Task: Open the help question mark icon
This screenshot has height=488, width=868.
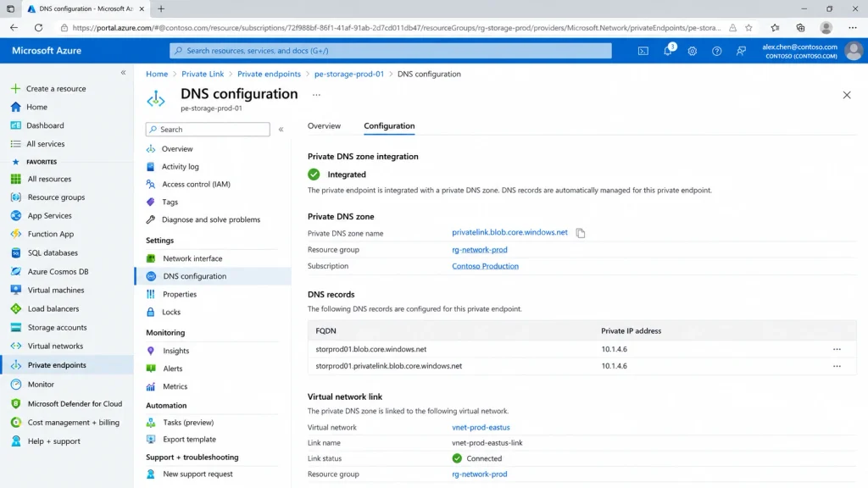Action: 716,51
